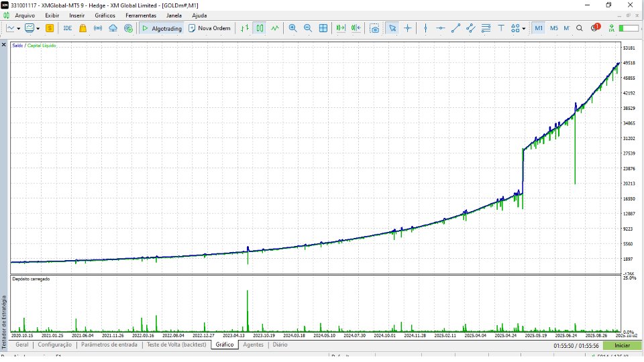
Task: Click the 01:55:50 / 01:55:56 timer
Action: point(576,346)
